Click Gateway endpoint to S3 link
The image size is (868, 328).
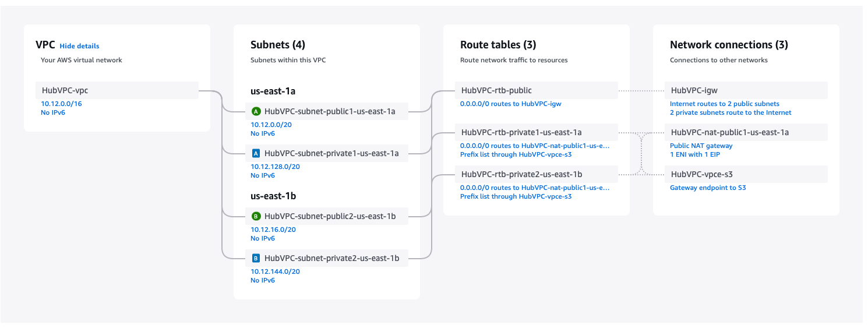(x=708, y=188)
